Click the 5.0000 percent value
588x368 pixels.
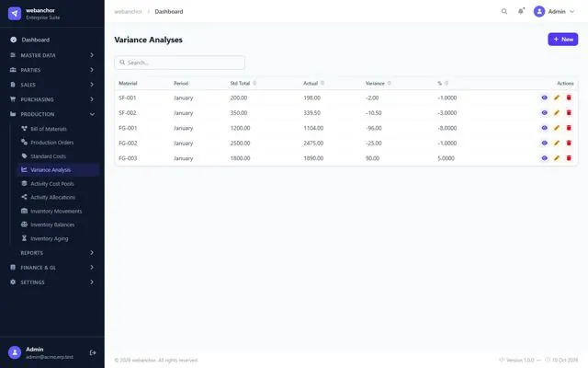(x=446, y=158)
